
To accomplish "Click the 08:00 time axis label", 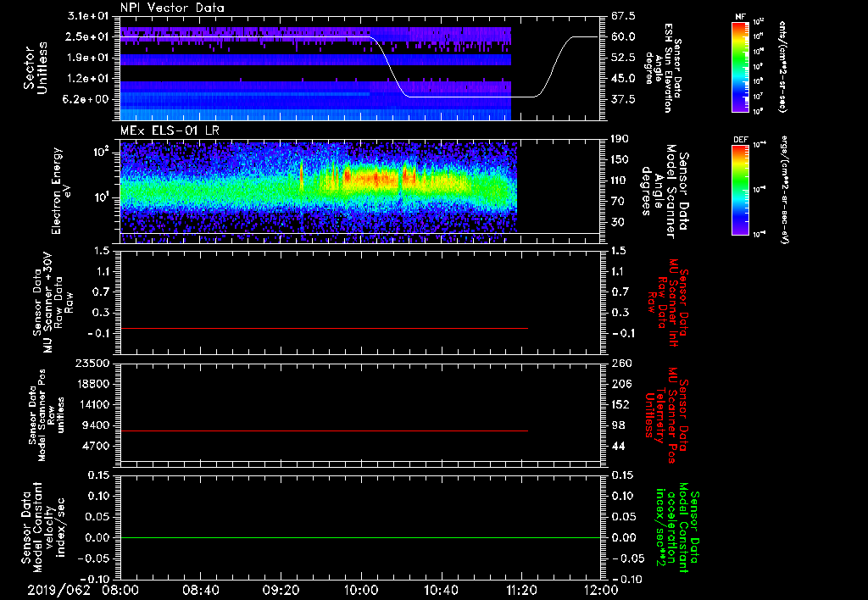I will pyautogui.click(x=120, y=590).
